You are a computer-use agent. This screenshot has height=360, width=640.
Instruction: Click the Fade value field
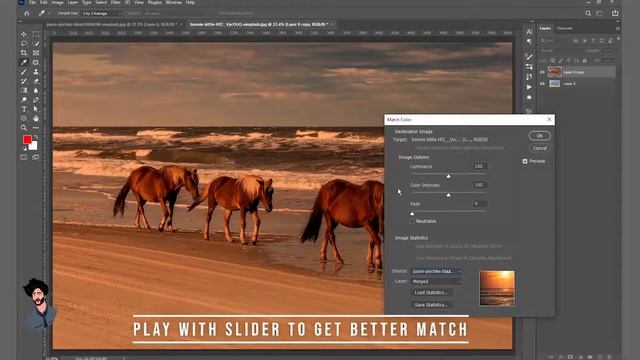(x=480, y=204)
